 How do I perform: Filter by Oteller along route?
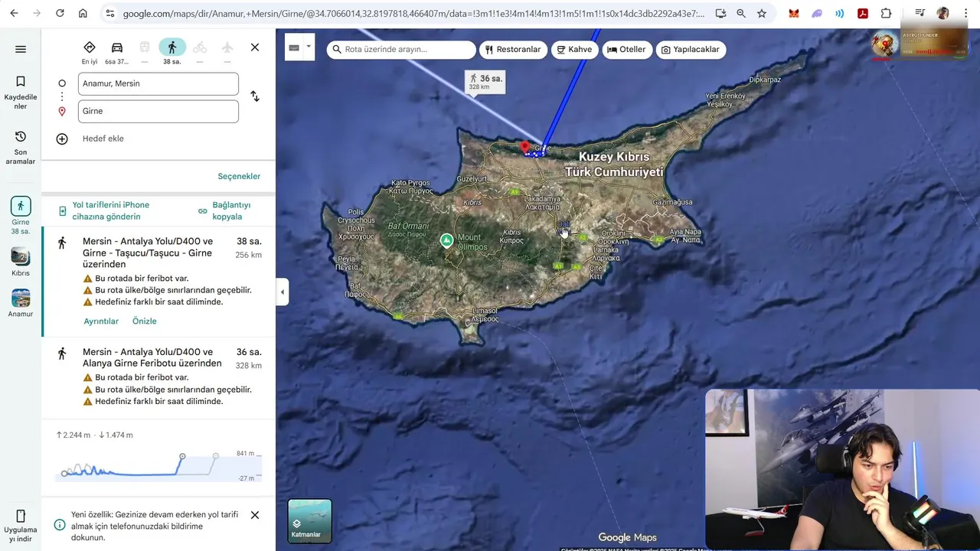(626, 49)
